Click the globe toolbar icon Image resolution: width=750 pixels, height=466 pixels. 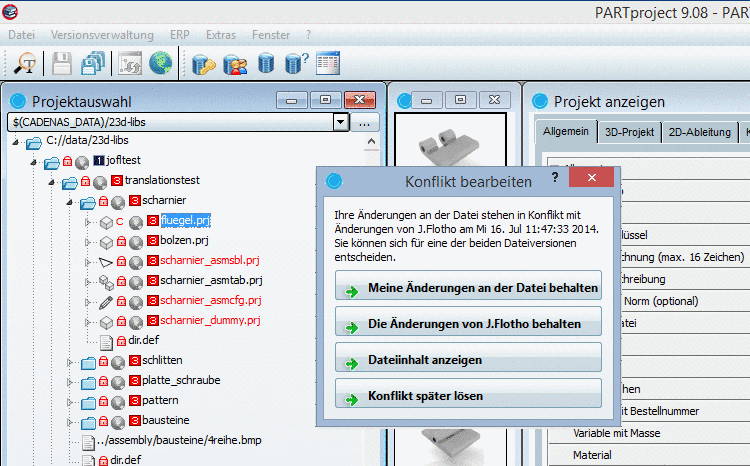coord(161,64)
